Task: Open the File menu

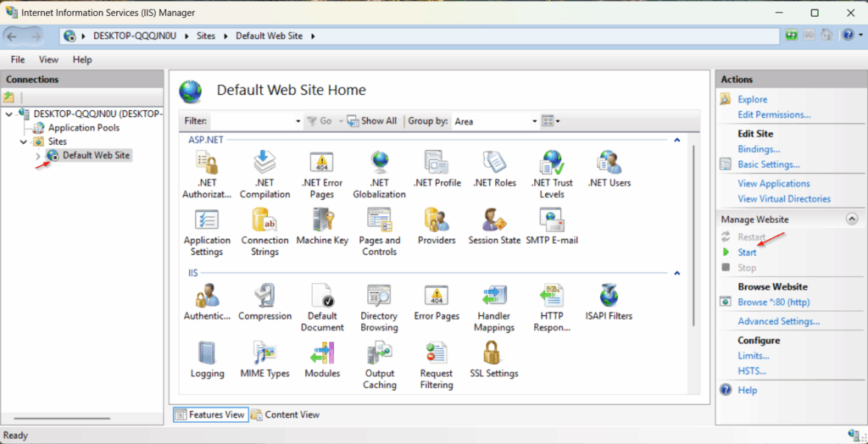Action: (x=18, y=59)
